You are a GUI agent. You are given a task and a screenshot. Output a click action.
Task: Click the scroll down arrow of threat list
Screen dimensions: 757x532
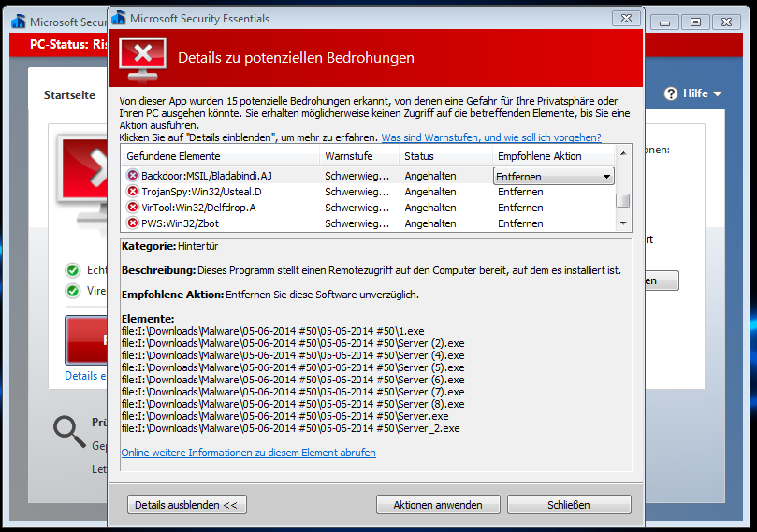point(623,223)
